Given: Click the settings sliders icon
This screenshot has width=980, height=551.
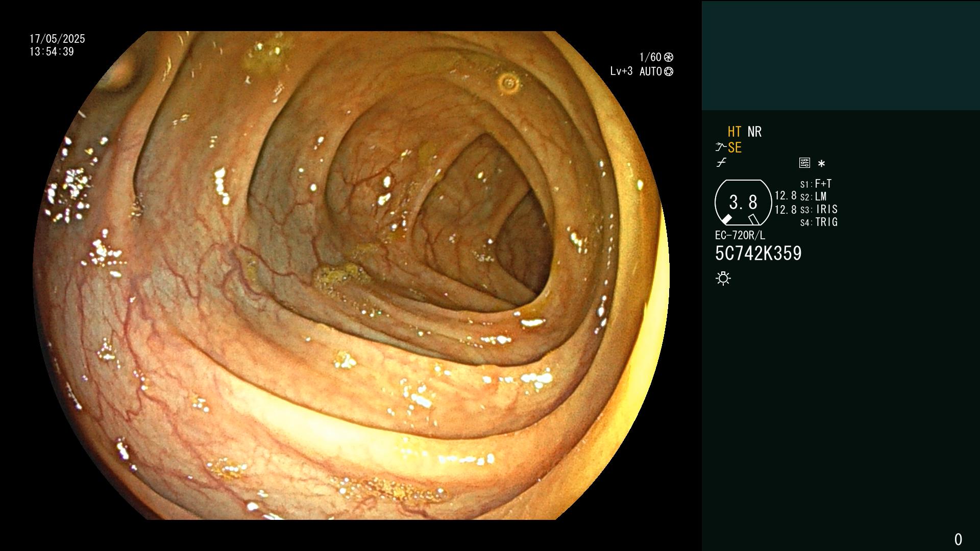Looking at the screenshot, I should (804, 163).
